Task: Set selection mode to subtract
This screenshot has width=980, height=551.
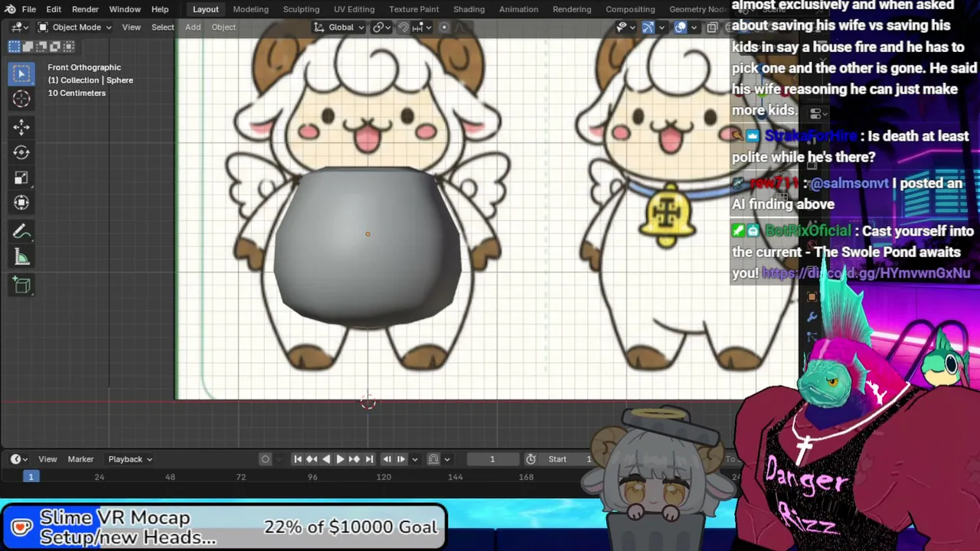Action: pyautogui.click(x=42, y=47)
